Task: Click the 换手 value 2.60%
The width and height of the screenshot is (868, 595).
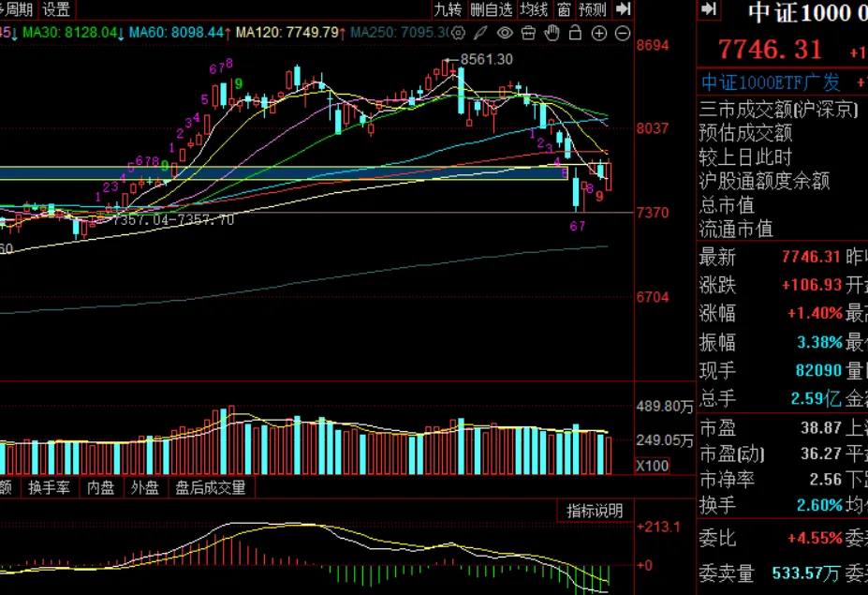Action: [x=819, y=505]
